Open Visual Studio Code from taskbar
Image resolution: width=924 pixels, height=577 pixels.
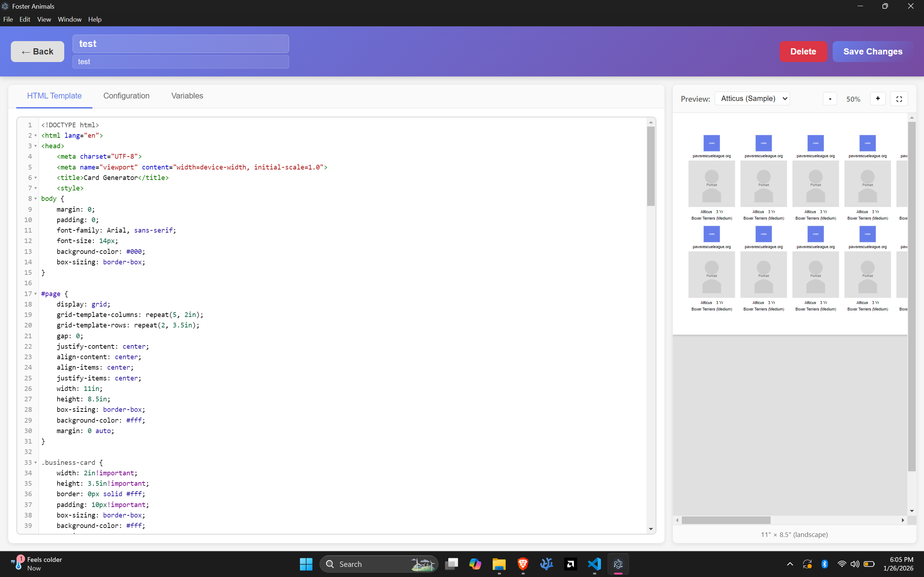[x=594, y=564]
